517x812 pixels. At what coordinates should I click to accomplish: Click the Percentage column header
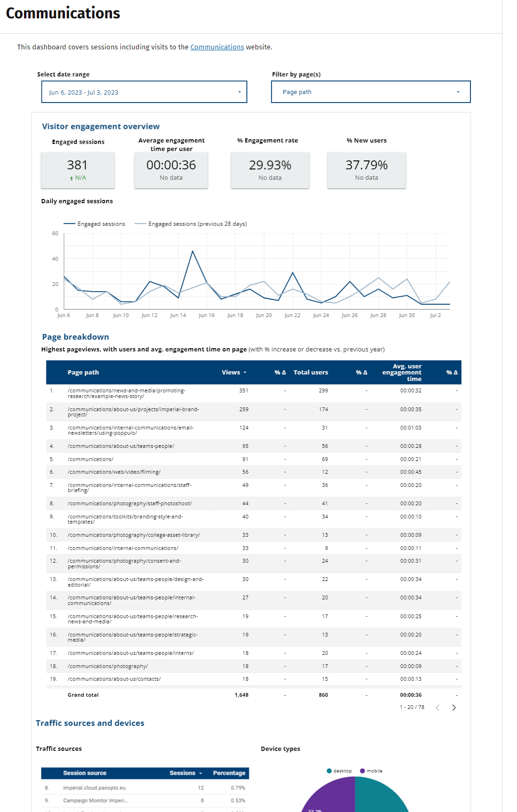pyautogui.click(x=229, y=773)
